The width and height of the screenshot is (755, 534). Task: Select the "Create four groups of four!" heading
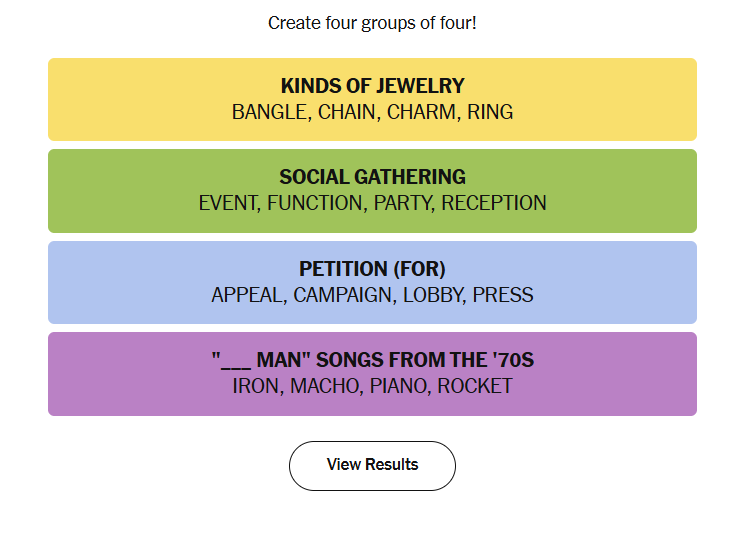[372, 22]
